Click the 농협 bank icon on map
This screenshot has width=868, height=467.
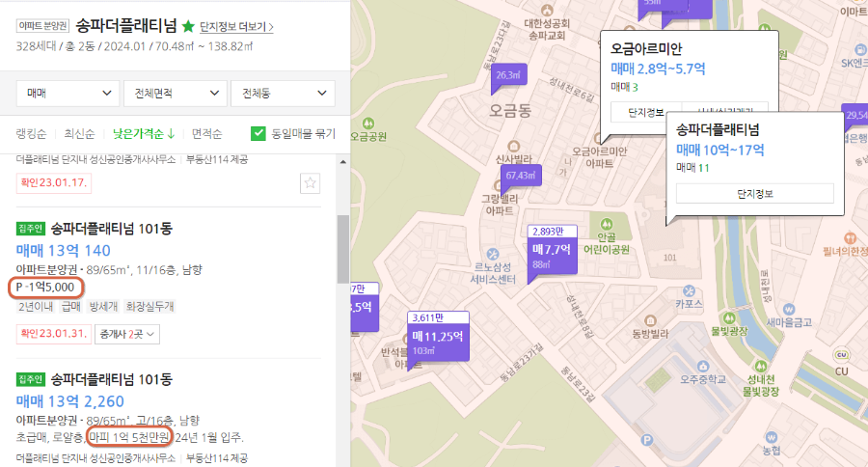(x=772, y=438)
